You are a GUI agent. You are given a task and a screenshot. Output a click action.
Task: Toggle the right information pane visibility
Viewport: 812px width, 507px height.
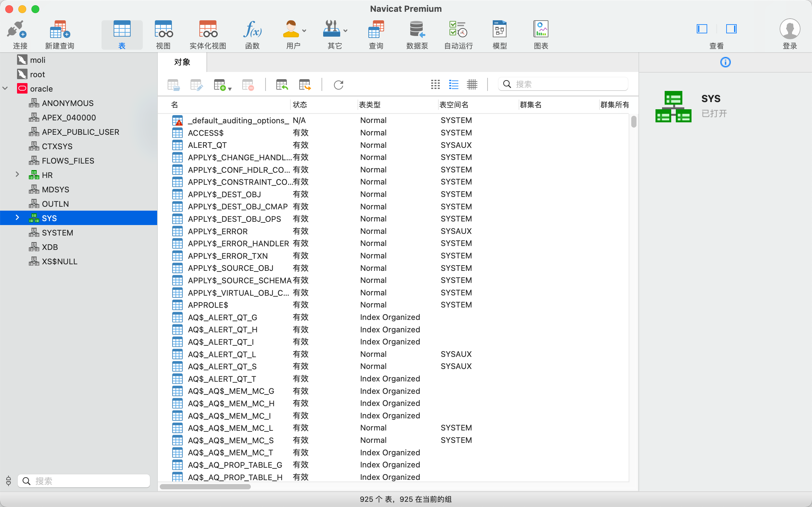731,29
